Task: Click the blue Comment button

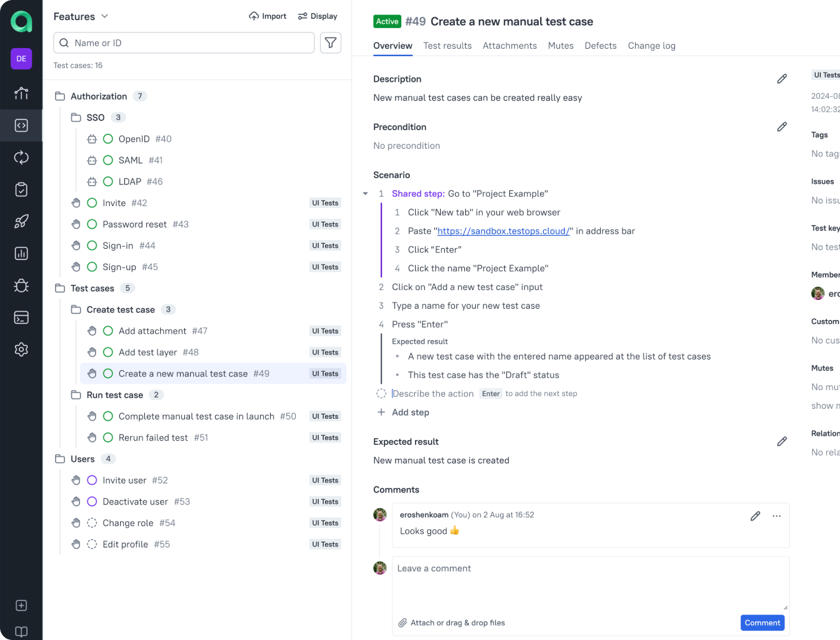Action: click(762, 622)
